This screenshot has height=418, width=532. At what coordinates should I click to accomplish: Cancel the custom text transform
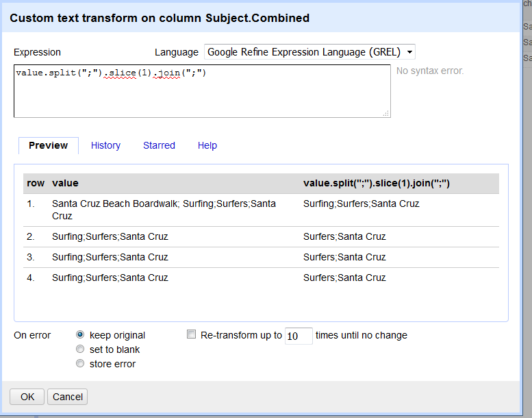68,397
